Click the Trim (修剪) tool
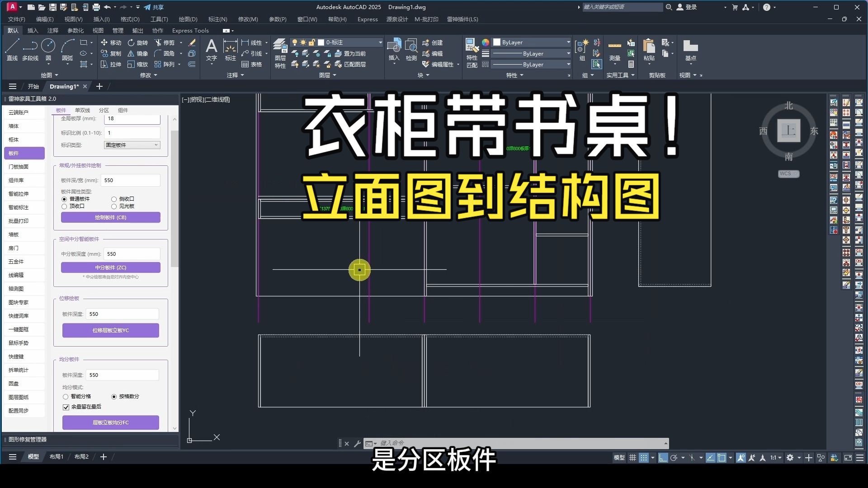868x488 pixels. [x=165, y=42]
